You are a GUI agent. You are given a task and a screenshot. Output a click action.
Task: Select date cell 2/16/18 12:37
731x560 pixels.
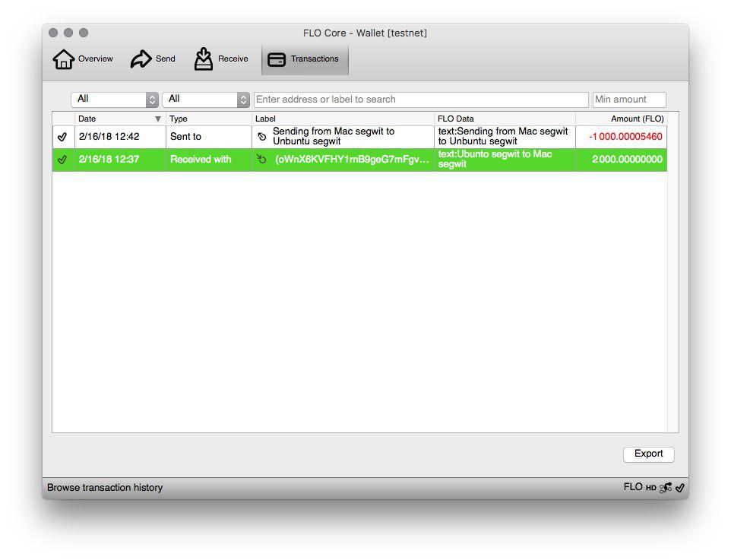coord(120,160)
